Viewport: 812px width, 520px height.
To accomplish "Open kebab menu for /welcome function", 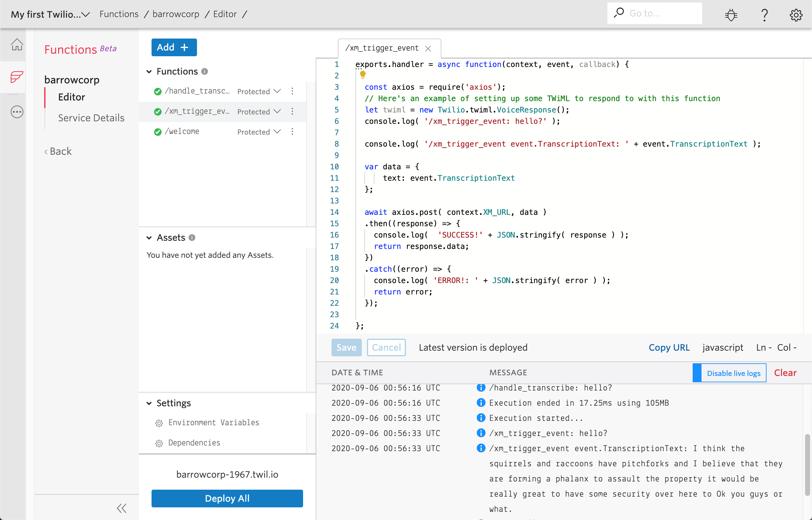I will click(292, 131).
